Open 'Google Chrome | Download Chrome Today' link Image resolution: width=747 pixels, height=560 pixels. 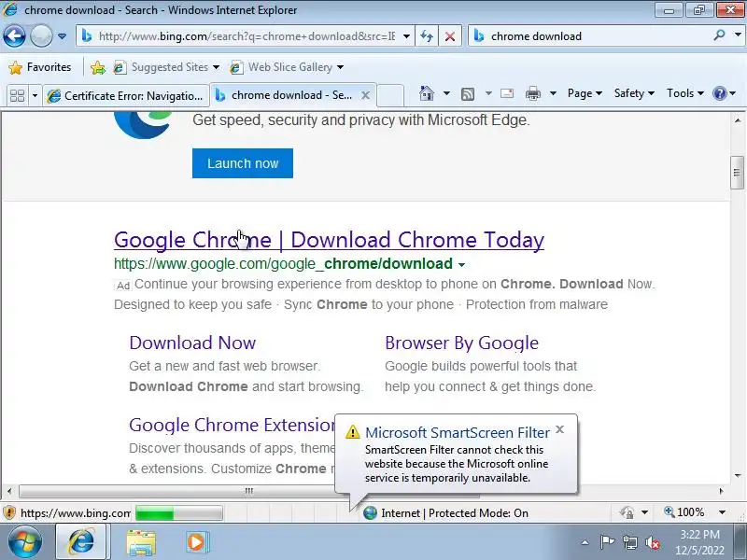[329, 240]
